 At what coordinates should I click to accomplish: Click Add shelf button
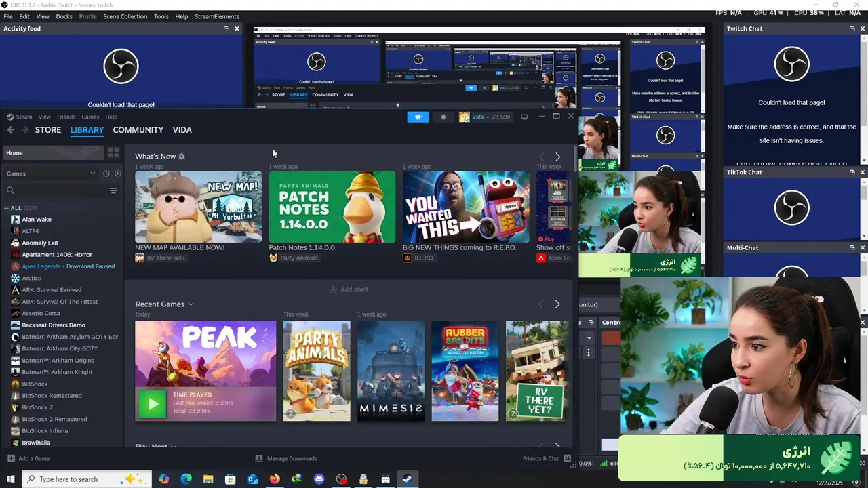(349, 289)
